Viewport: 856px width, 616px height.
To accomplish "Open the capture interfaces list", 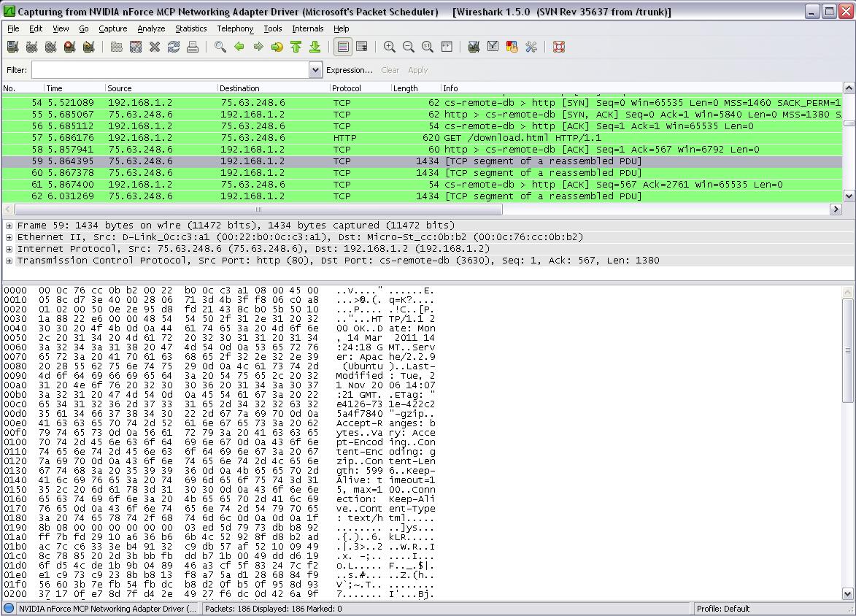I will click(x=12, y=46).
